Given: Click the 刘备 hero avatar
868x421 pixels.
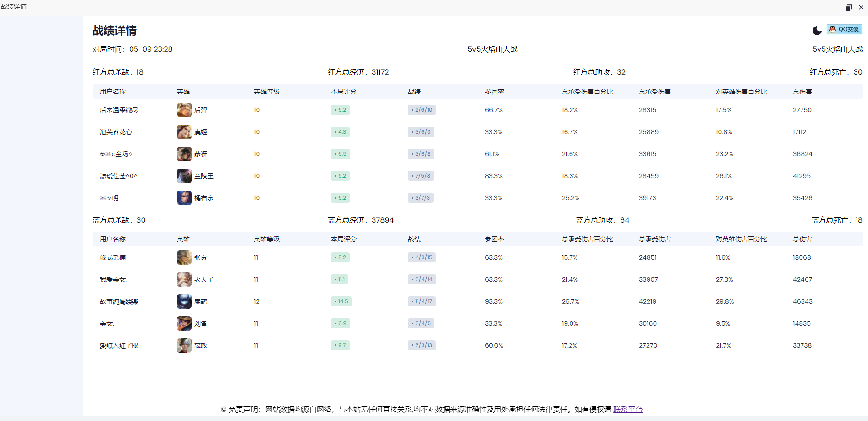Looking at the screenshot, I should click(184, 323).
